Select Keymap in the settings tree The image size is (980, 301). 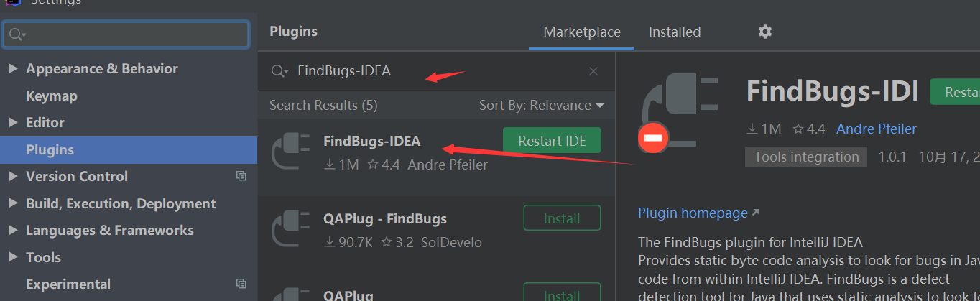point(52,96)
